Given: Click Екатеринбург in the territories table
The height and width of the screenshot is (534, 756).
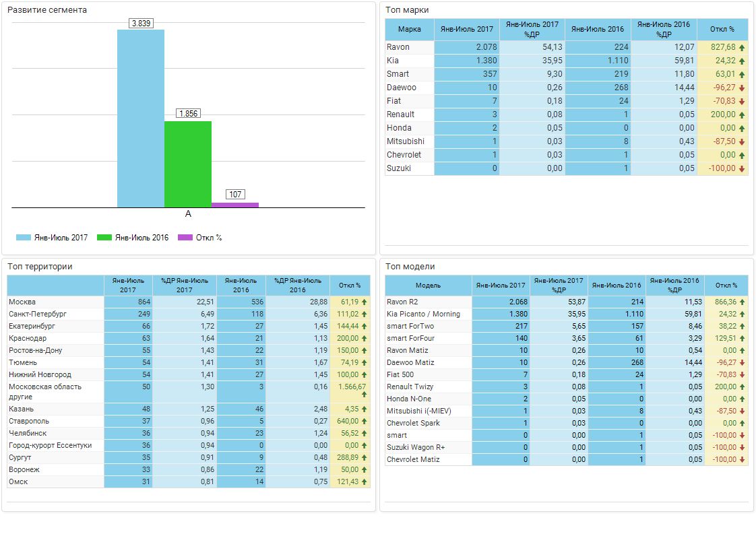Looking at the screenshot, I should (32, 327).
